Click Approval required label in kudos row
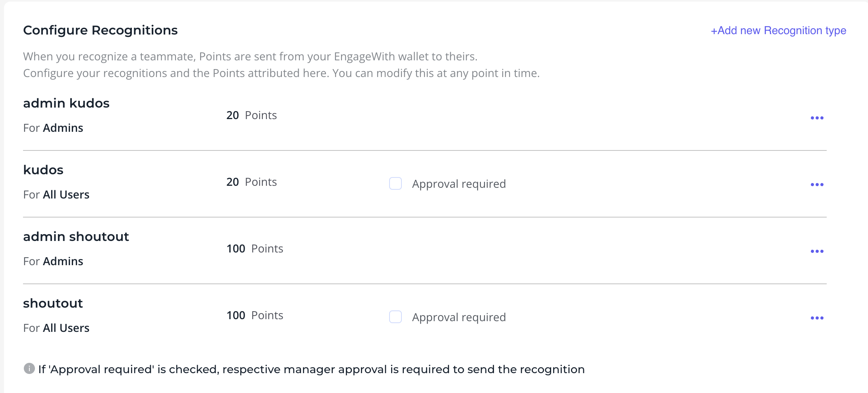Image resolution: width=868 pixels, height=393 pixels. click(459, 184)
